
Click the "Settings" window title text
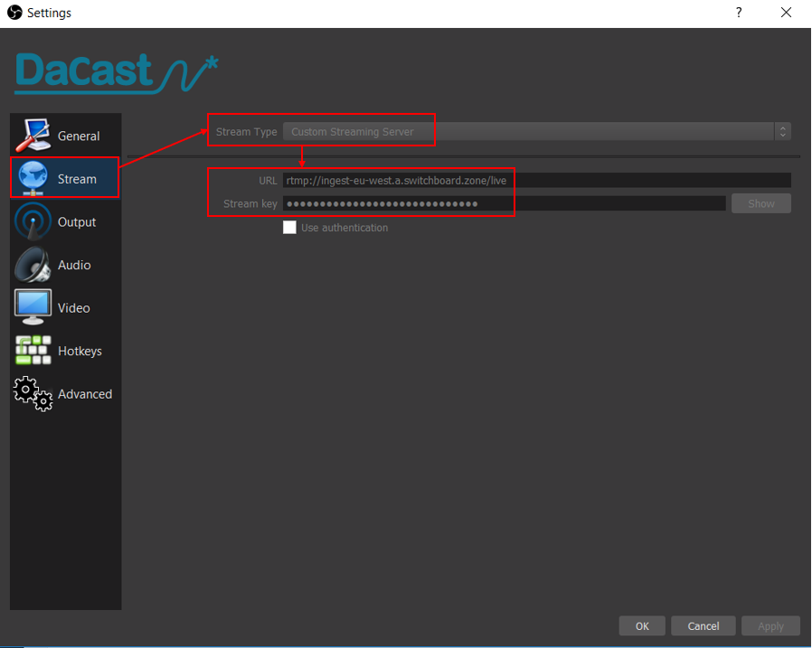pos(49,13)
